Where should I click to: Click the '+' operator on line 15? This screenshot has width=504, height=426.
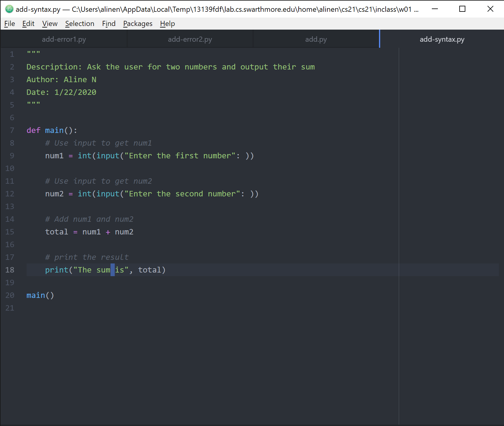pyautogui.click(x=108, y=232)
